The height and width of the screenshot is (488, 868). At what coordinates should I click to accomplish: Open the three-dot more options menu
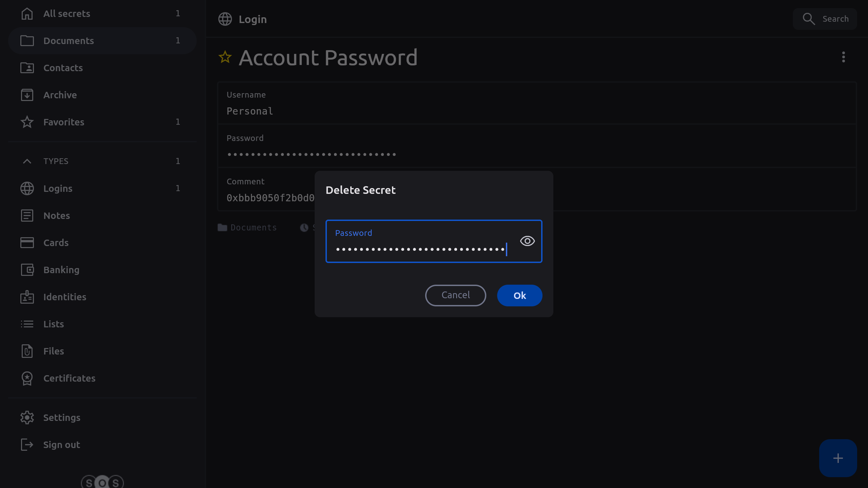(x=843, y=57)
